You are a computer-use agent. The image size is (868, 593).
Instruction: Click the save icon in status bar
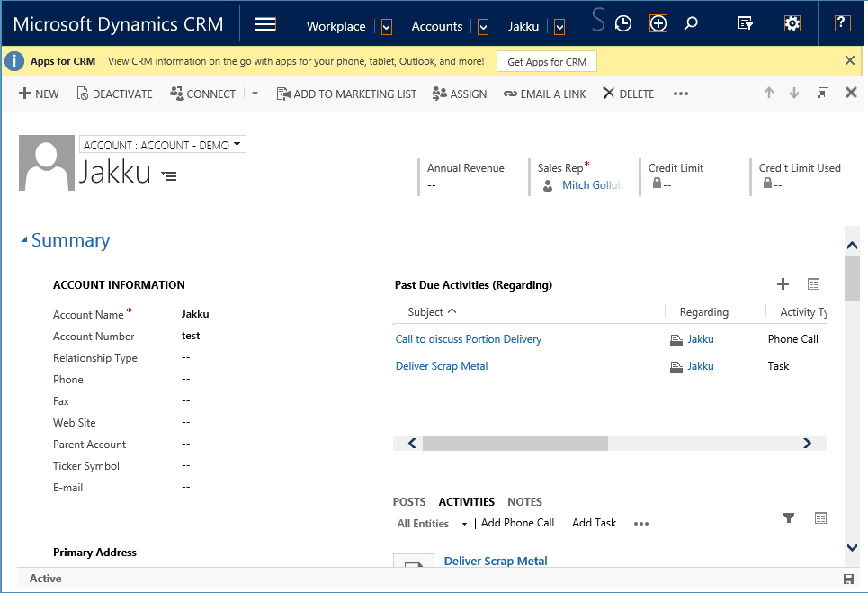coord(848,579)
